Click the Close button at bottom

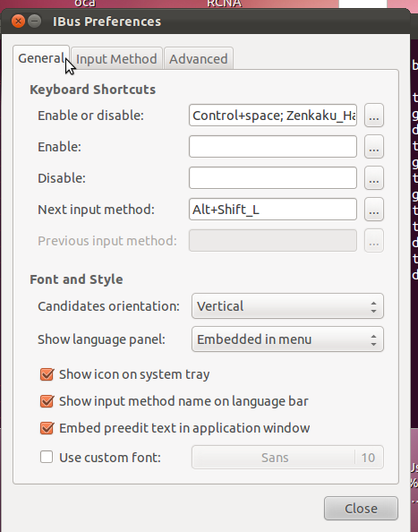pyautogui.click(x=361, y=509)
